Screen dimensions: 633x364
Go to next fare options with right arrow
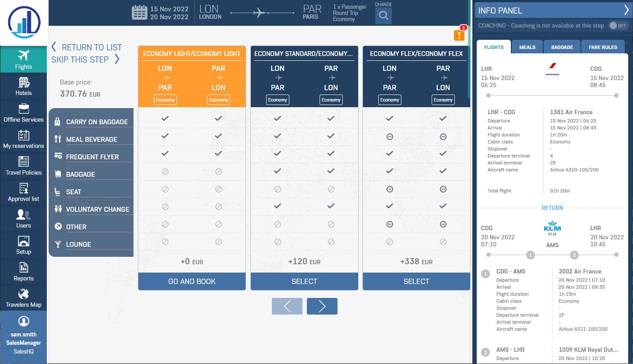click(322, 306)
